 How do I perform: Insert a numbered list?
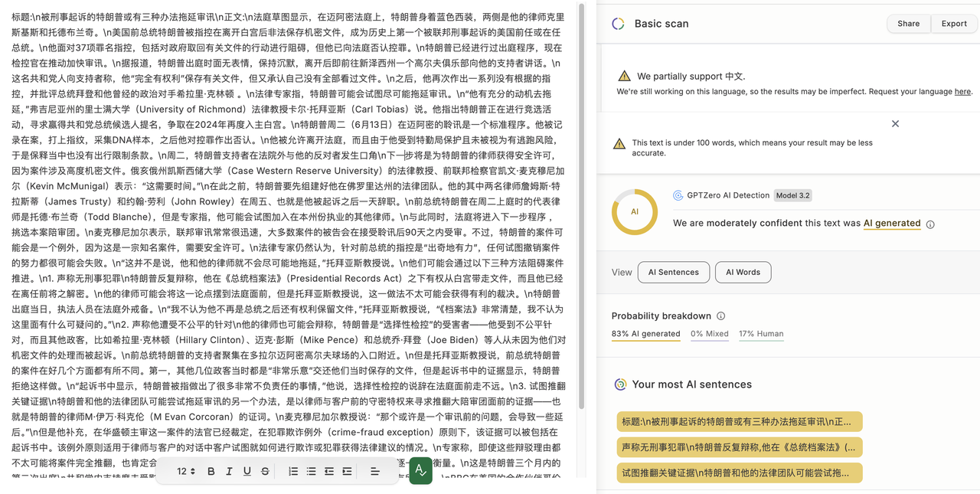click(293, 471)
